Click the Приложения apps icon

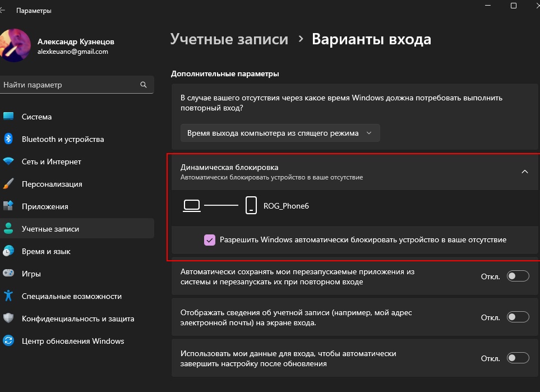click(x=8, y=206)
